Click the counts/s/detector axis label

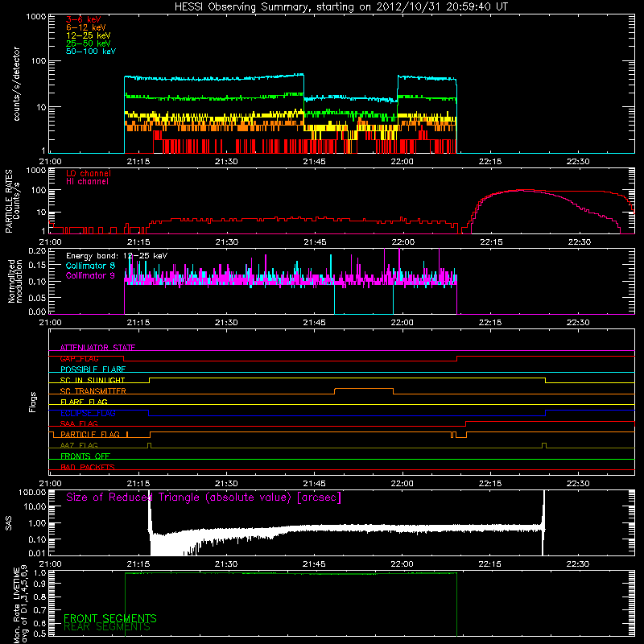tap(17, 84)
